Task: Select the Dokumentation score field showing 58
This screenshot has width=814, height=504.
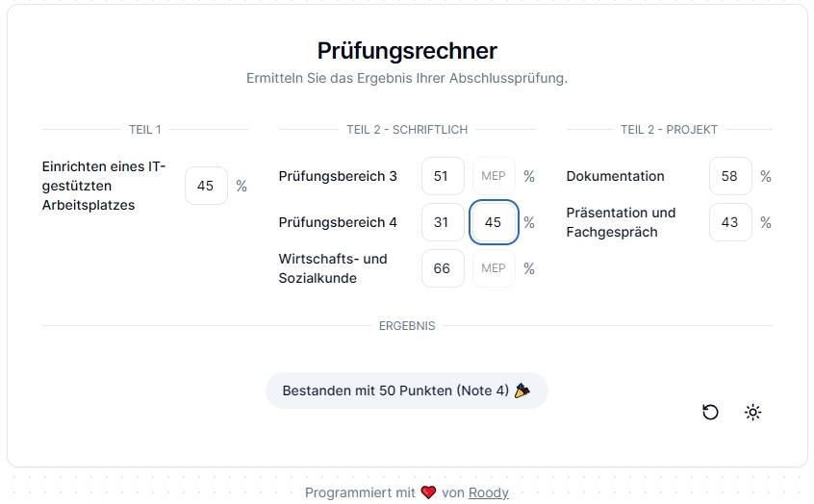Action: coord(730,176)
